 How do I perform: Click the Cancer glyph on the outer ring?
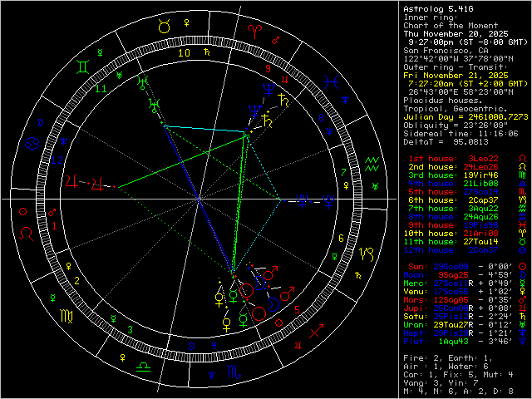pos(33,142)
